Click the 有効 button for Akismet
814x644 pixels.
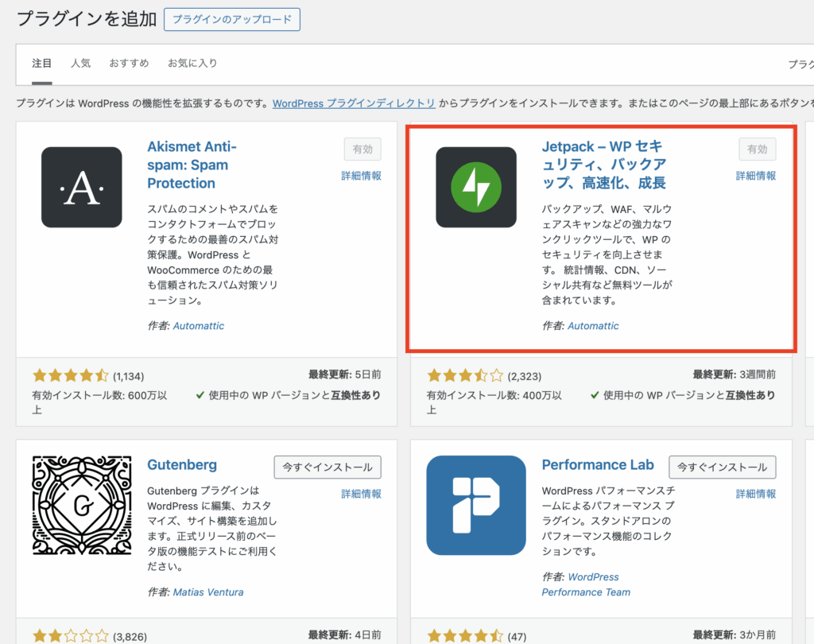coord(362,149)
